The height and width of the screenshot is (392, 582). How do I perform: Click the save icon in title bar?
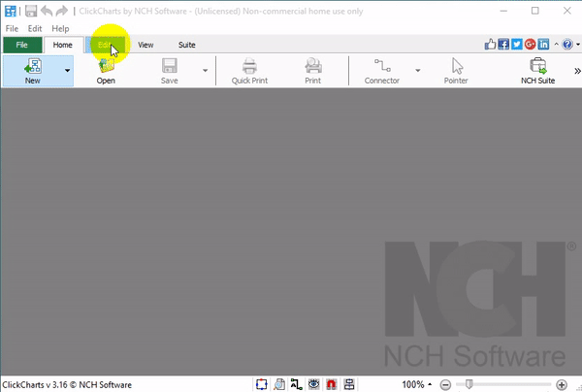click(x=31, y=11)
